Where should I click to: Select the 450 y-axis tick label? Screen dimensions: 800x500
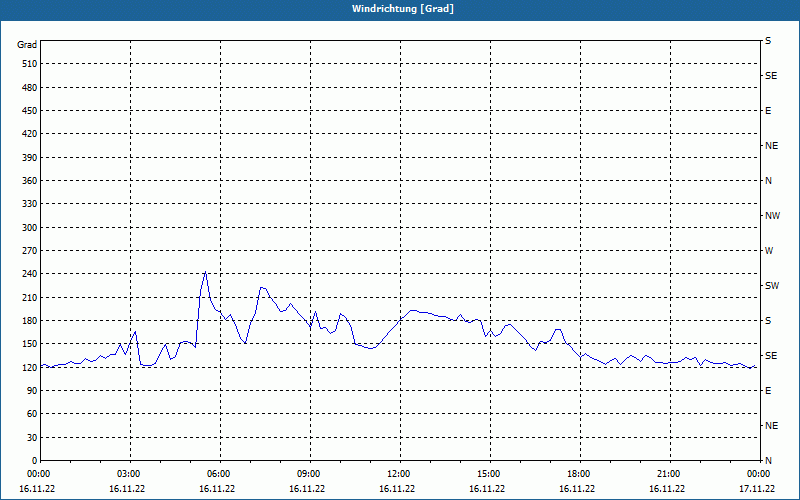click(x=30, y=111)
